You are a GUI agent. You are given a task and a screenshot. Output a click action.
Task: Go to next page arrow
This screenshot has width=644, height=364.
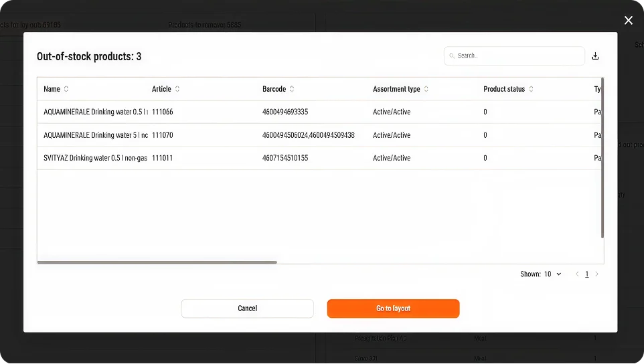tap(596, 274)
